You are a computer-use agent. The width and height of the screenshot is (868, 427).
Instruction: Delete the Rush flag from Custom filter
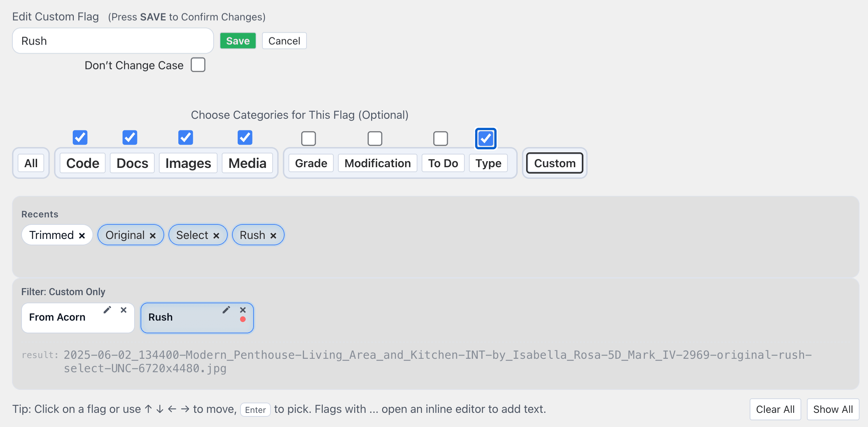[x=243, y=310]
